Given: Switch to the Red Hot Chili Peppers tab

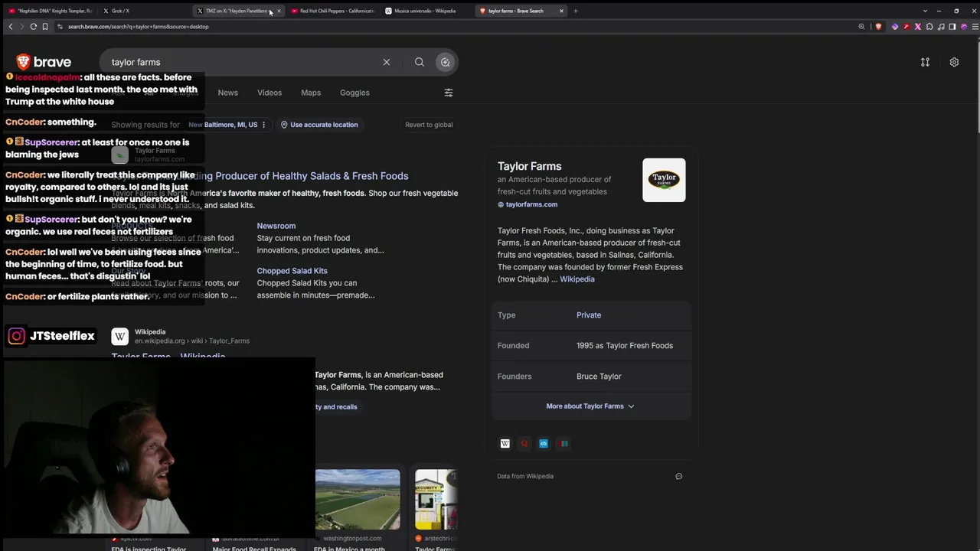Looking at the screenshot, I should pyautogui.click(x=333, y=11).
